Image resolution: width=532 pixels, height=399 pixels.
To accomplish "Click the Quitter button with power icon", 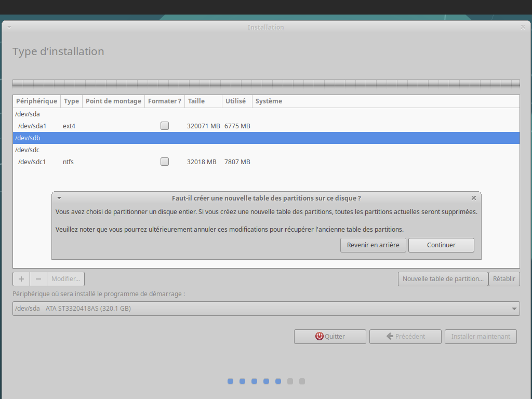I will [x=330, y=337].
